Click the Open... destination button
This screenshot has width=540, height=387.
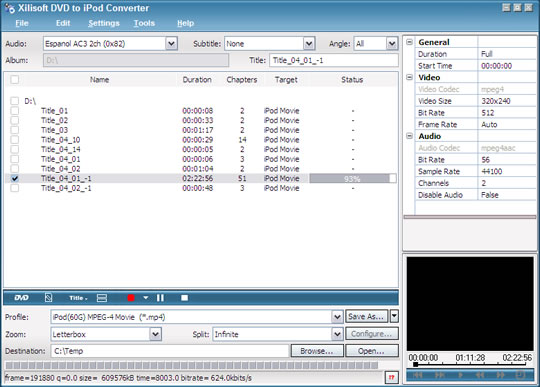[372, 351]
